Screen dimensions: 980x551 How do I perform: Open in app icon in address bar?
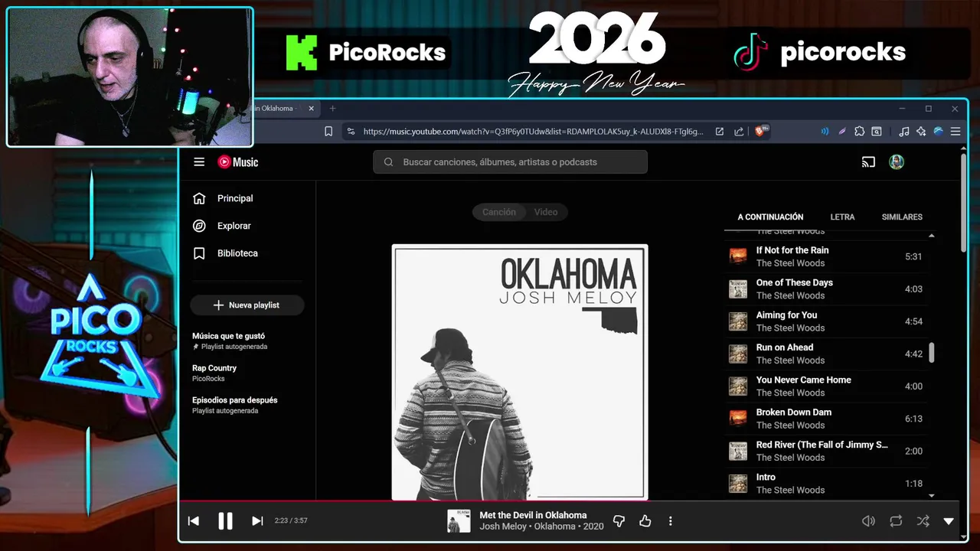(720, 132)
